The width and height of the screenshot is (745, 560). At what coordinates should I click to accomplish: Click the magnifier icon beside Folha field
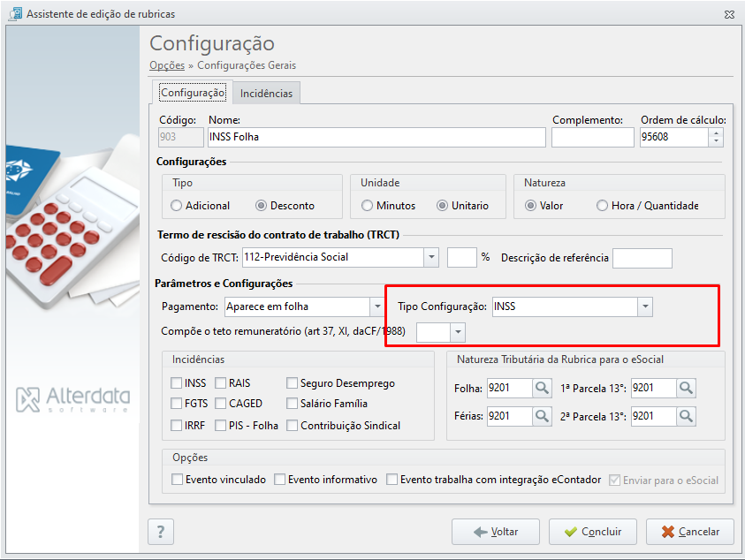pyautogui.click(x=542, y=388)
